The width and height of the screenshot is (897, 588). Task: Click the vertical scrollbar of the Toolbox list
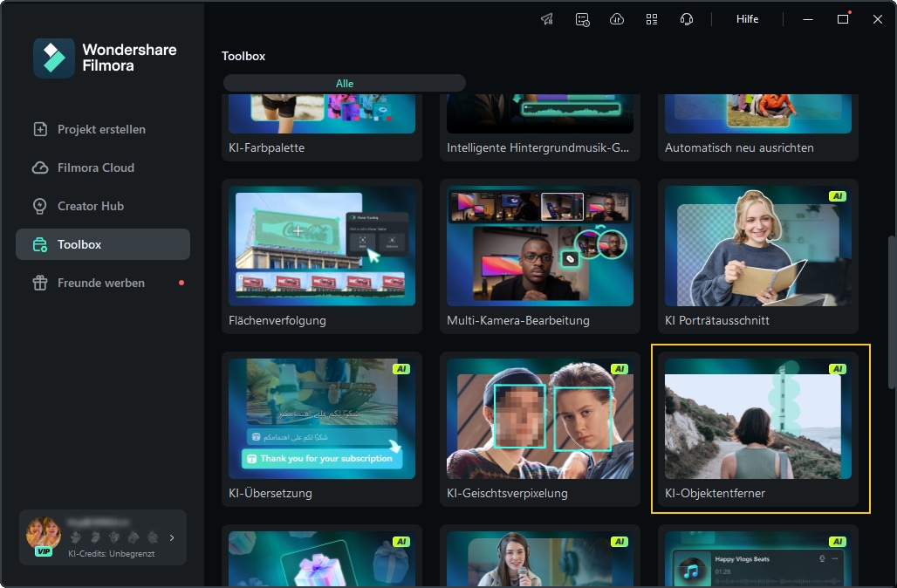pos(891,311)
